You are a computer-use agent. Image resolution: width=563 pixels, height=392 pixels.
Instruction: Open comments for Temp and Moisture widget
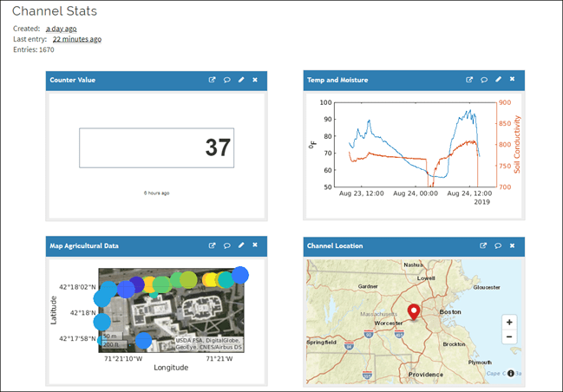coord(484,80)
